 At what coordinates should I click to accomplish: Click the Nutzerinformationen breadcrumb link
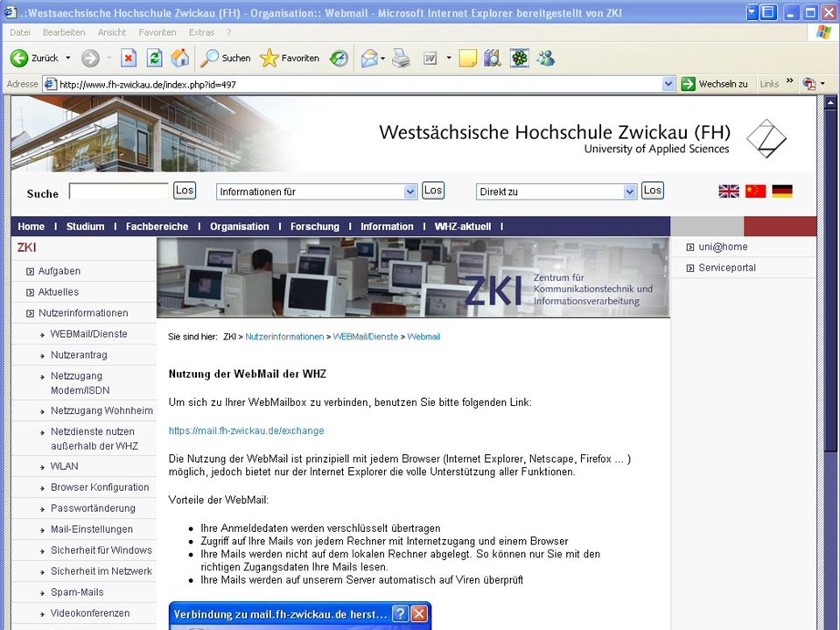(284, 337)
